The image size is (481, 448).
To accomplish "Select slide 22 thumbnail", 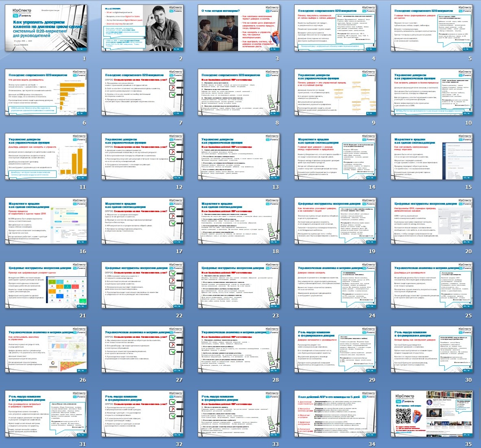I will [143, 285].
